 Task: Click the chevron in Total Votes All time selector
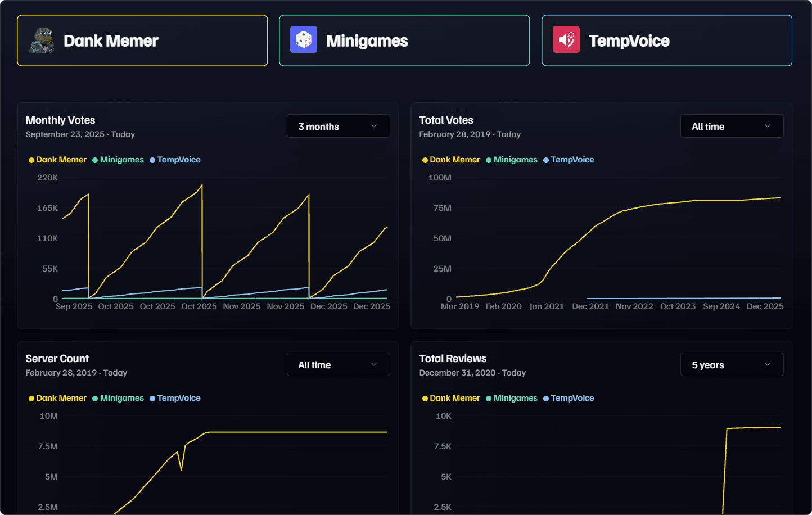768,126
